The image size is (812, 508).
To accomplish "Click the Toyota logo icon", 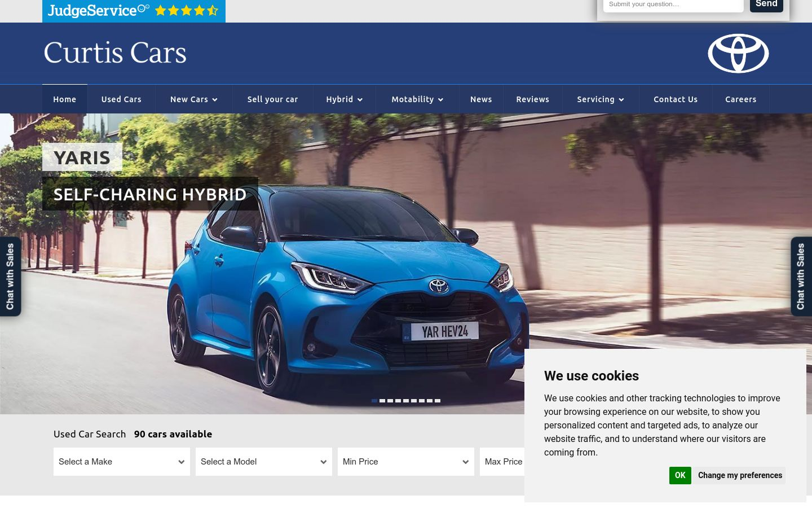I will [x=738, y=54].
